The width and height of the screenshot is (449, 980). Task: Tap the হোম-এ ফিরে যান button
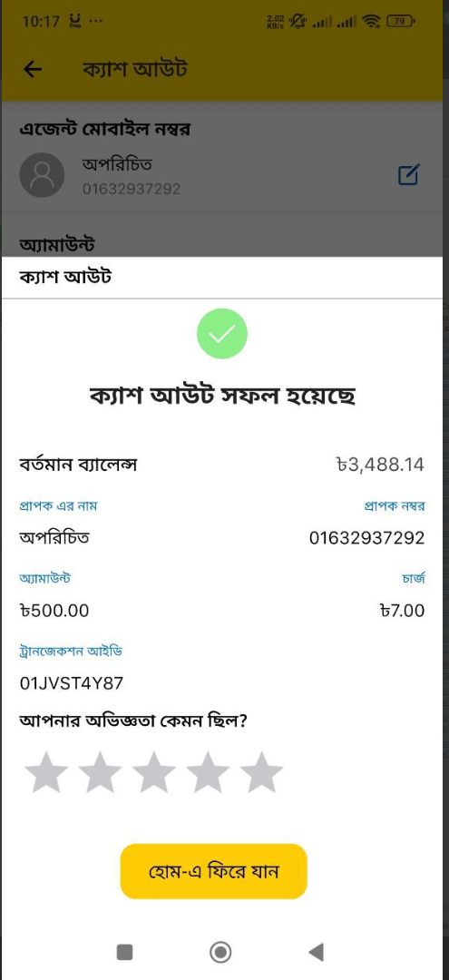pos(213,871)
